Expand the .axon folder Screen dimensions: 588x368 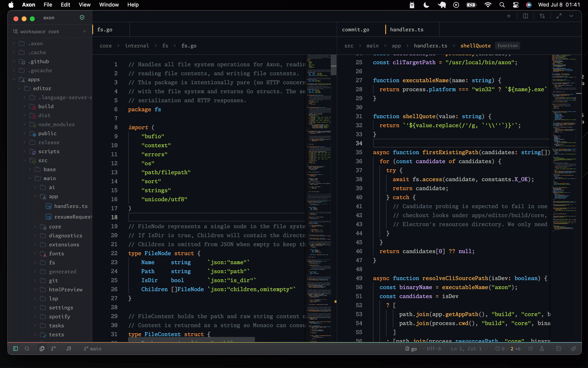[14, 43]
